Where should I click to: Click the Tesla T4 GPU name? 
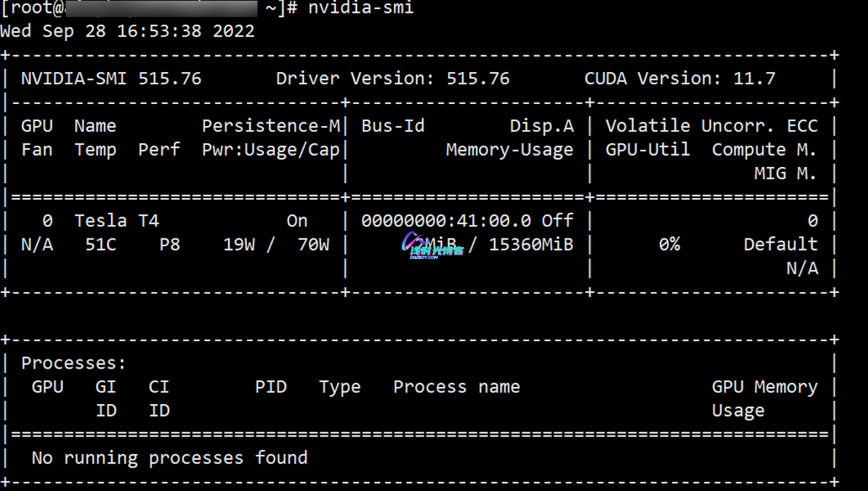117,221
